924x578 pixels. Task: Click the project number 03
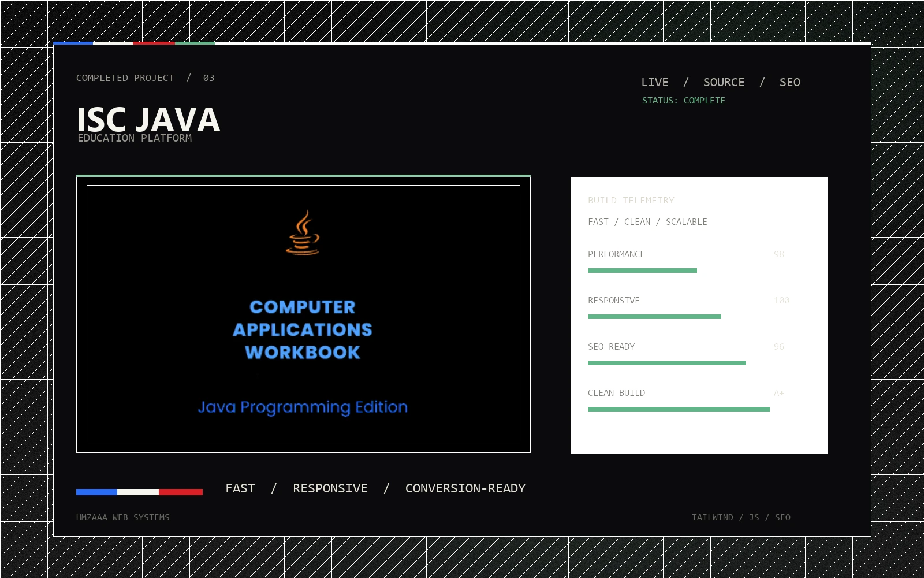click(208, 77)
